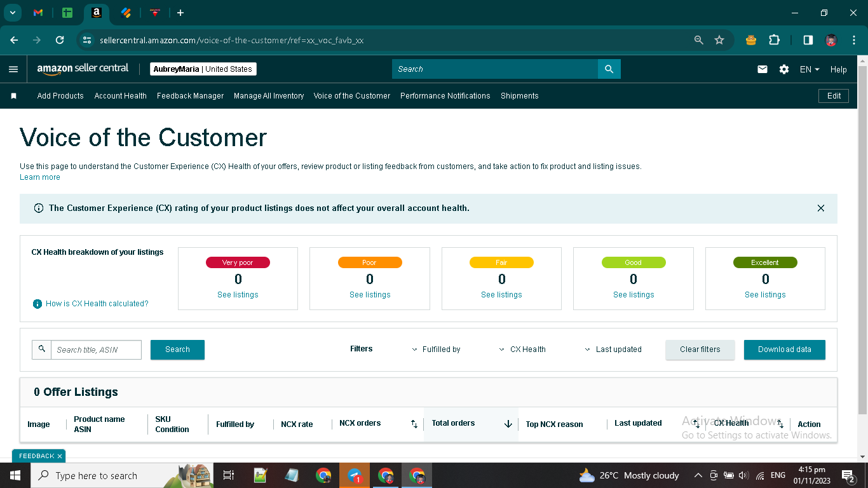Click the Download data button
868x488 pixels.
click(x=785, y=349)
